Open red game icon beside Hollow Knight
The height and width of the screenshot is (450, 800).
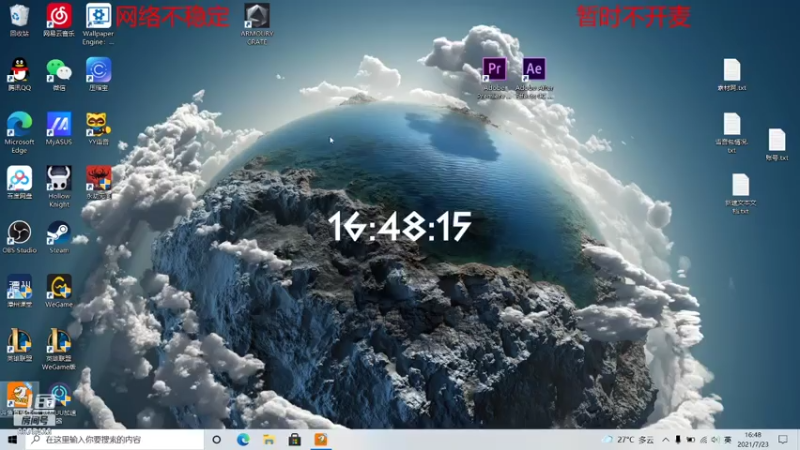pyautogui.click(x=98, y=183)
